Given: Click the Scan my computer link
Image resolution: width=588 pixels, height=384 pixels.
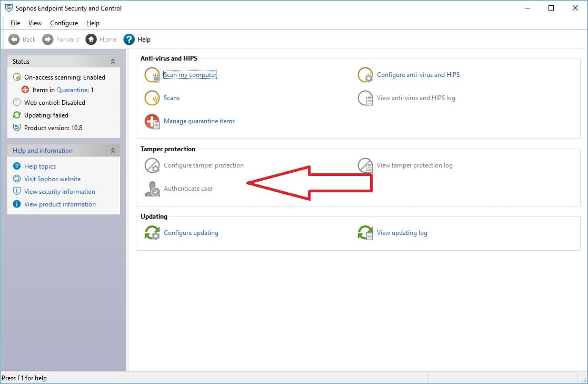Looking at the screenshot, I should (x=190, y=75).
